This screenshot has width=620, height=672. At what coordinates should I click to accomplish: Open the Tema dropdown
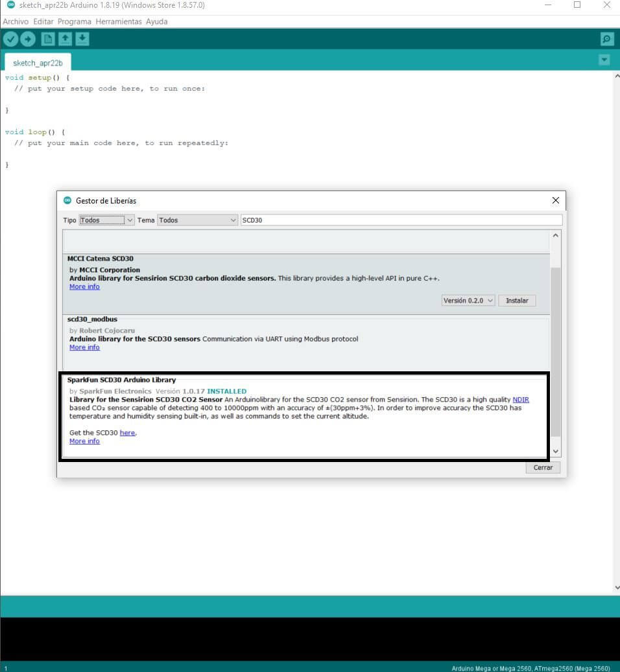[x=198, y=220]
